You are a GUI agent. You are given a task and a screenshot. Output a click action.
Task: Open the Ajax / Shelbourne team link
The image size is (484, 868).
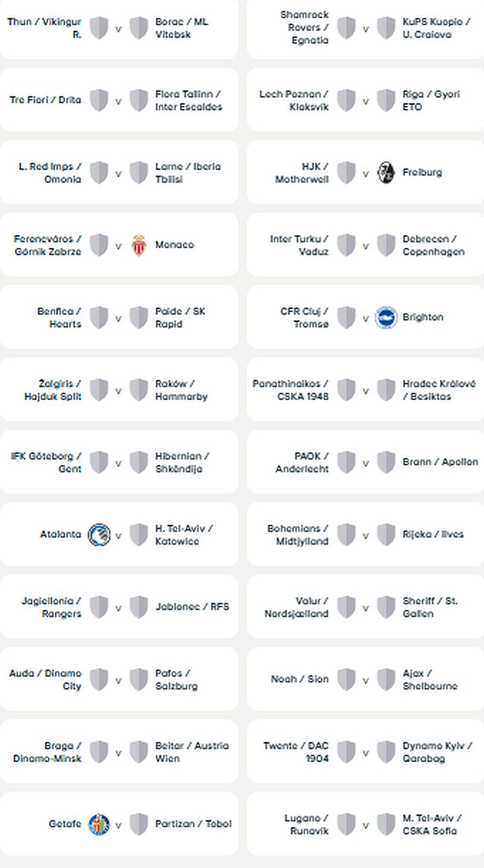point(430,679)
